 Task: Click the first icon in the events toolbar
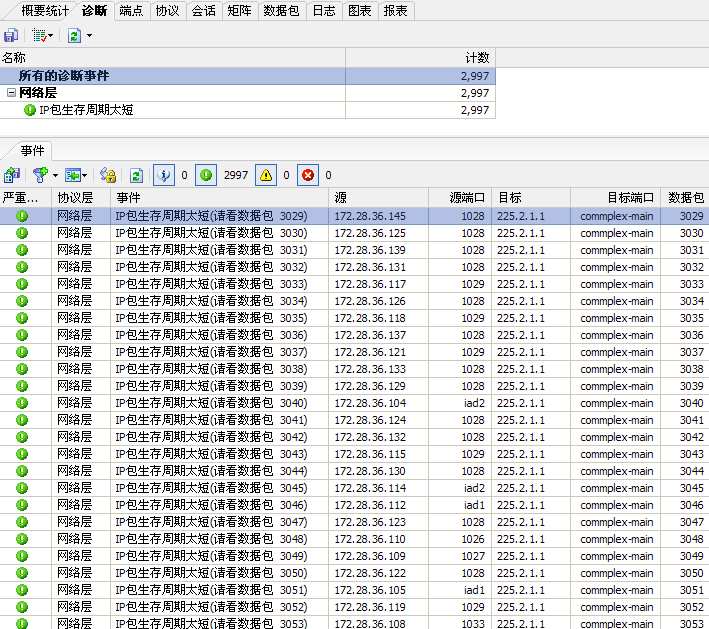pyautogui.click(x=12, y=175)
